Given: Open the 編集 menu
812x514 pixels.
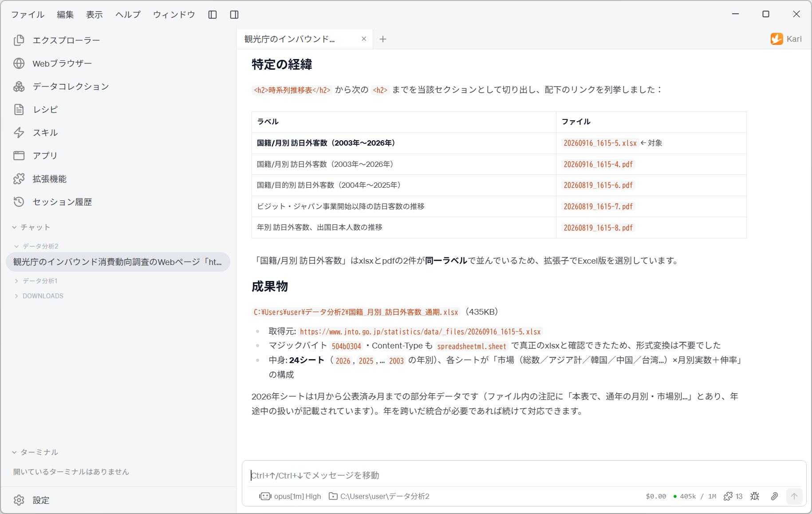Looking at the screenshot, I should tap(65, 15).
